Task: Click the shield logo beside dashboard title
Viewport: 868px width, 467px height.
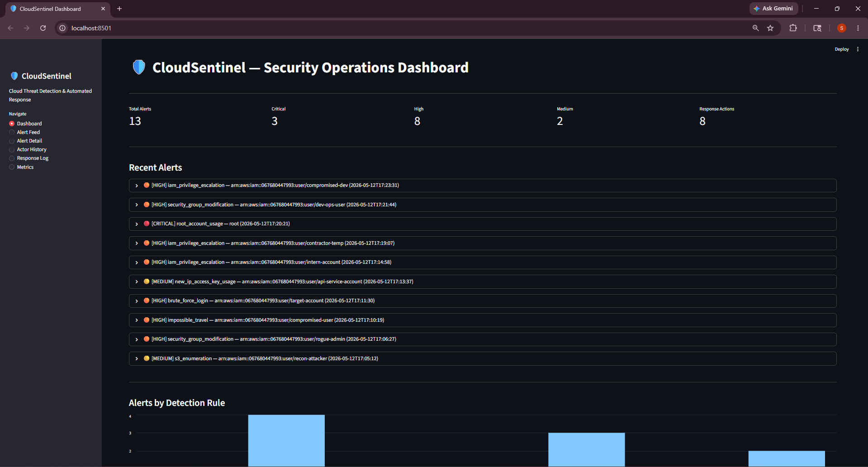Action: [139, 67]
